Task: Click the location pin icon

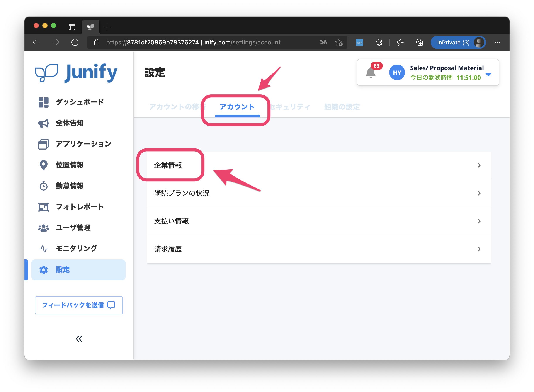Action: (43, 165)
